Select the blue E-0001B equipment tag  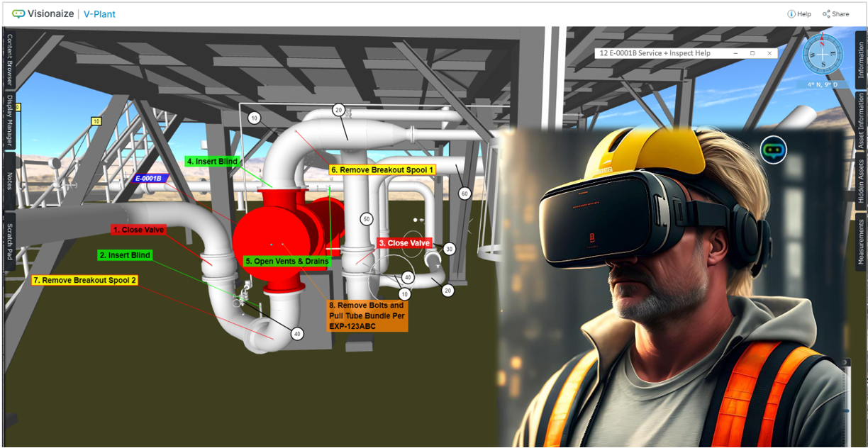[148, 179]
